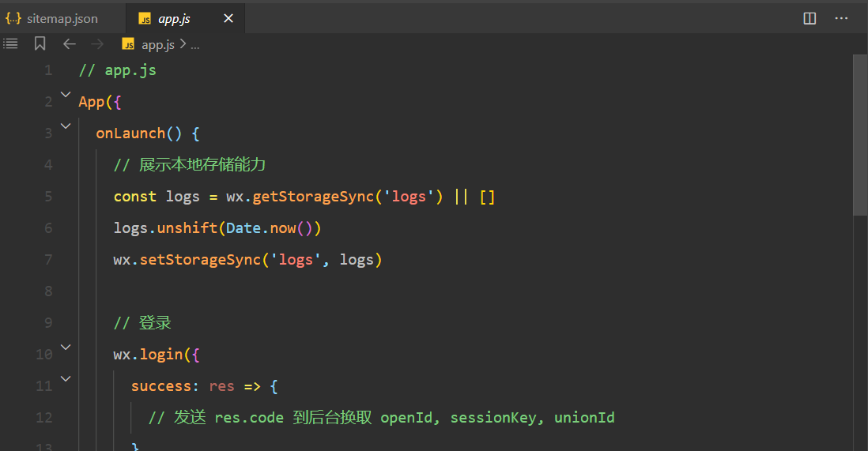This screenshot has width=868, height=451.
Task: Click 'getStorageSync' in line 5
Action: pyautogui.click(x=313, y=197)
